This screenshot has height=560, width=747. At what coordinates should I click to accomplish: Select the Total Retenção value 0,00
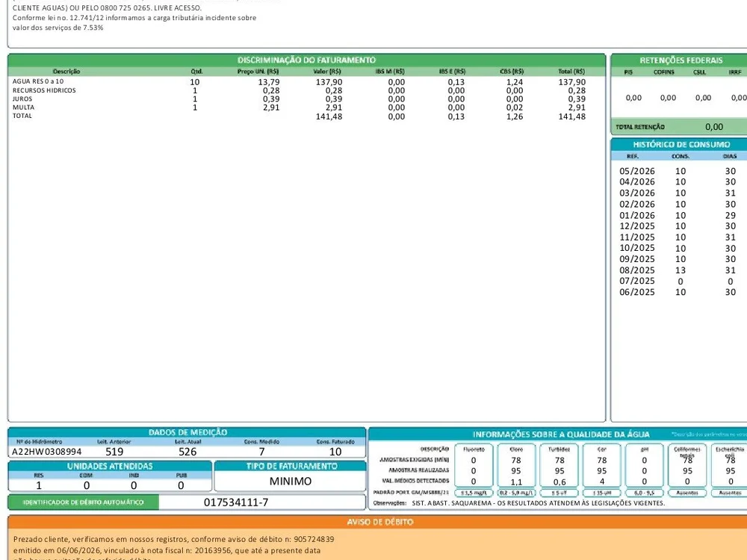click(x=713, y=127)
